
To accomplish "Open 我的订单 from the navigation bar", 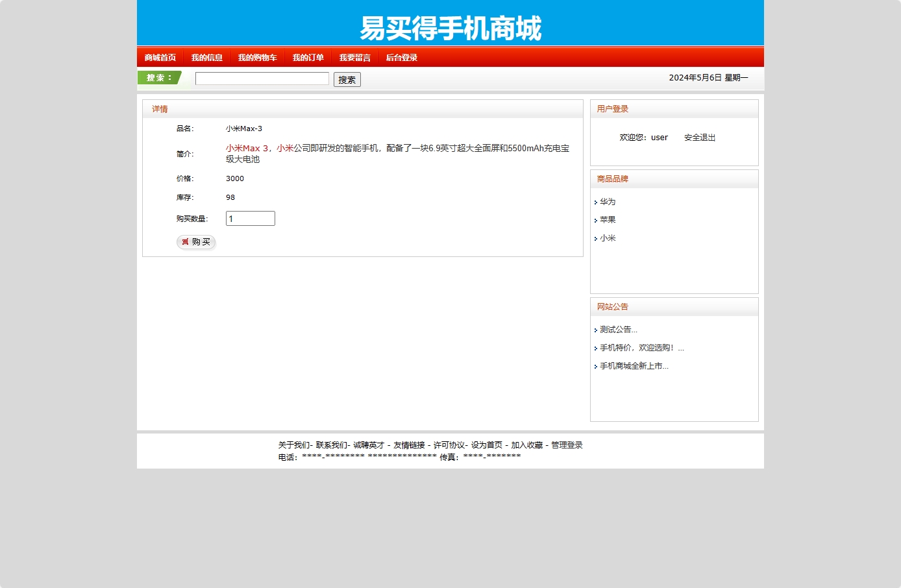I will point(308,57).
